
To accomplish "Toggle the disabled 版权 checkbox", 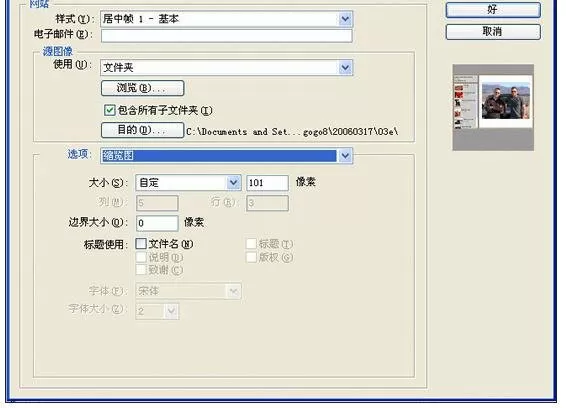I will tap(251, 257).
